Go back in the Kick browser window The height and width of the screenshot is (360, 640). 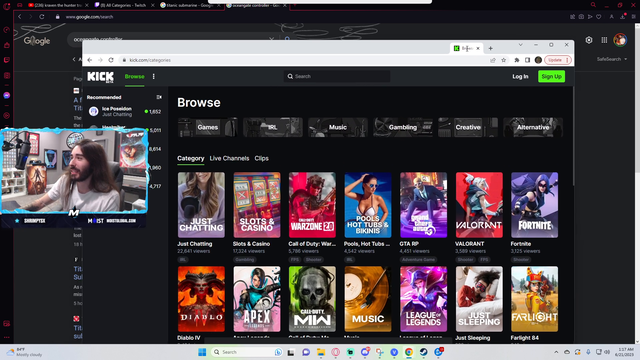pos(90,60)
